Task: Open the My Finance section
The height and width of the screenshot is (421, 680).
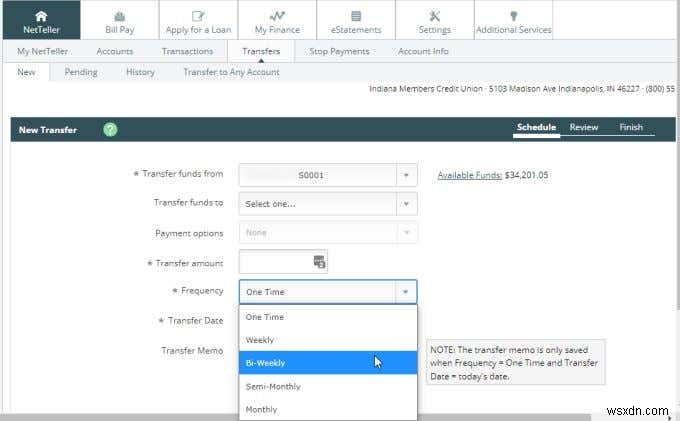Action: coord(277,20)
